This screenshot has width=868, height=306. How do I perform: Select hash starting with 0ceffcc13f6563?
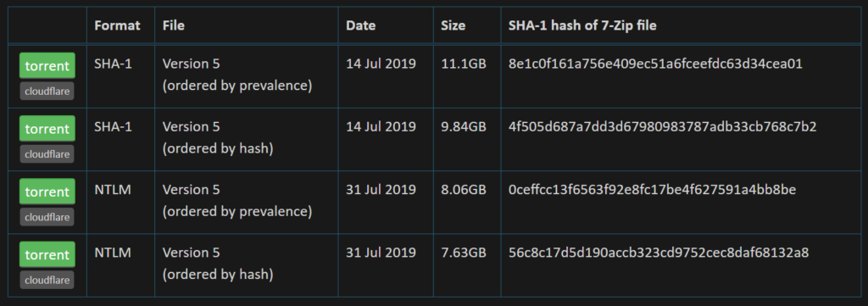point(652,190)
